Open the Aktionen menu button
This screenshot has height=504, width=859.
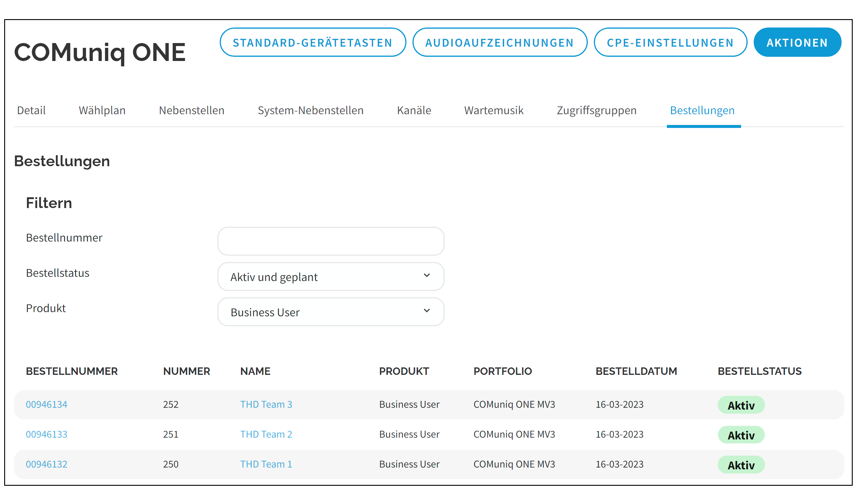[x=797, y=42]
